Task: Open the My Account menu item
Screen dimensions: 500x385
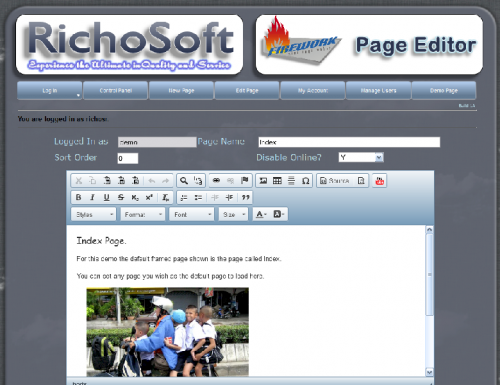Action: pyautogui.click(x=313, y=90)
